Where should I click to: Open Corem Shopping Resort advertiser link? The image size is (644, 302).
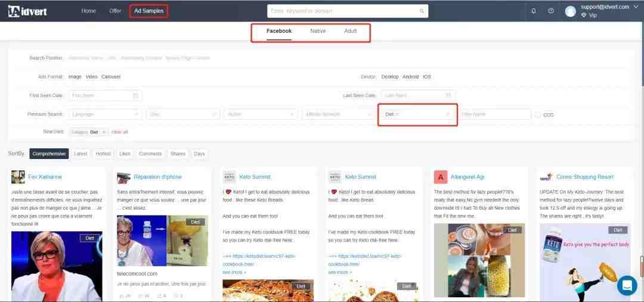[585, 177]
